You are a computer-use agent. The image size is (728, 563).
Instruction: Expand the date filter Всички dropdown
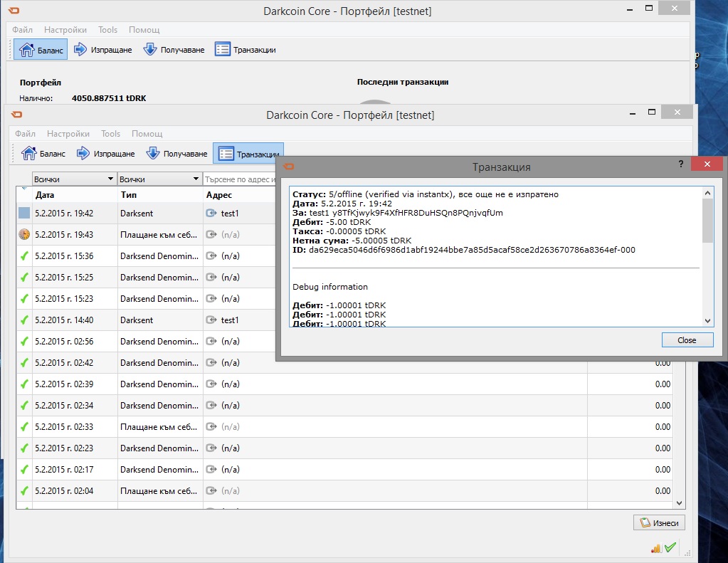point(74,179)
